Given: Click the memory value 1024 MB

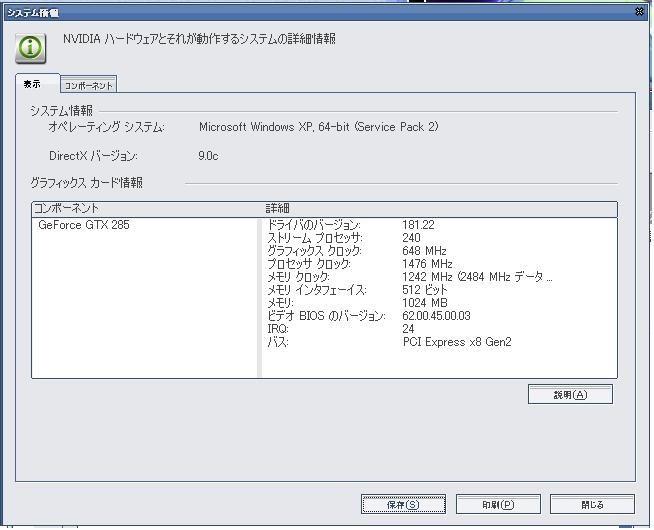Looking at the screenshot, I should coord(425,303).
